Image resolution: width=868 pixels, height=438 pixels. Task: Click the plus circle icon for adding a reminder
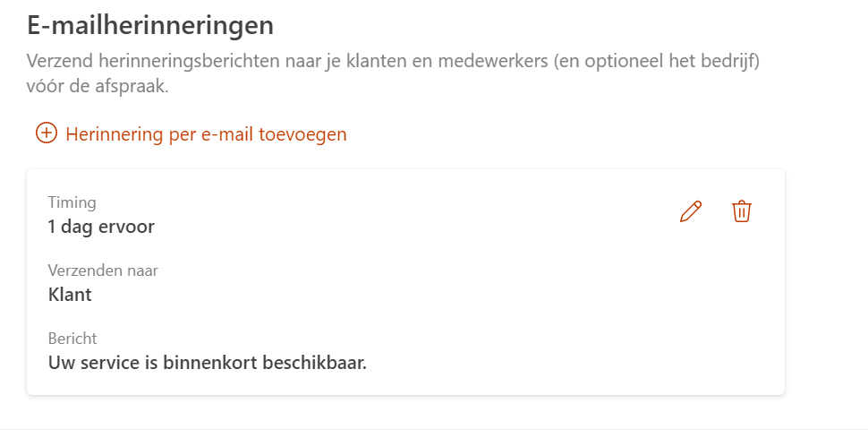(x=46, y=133)
